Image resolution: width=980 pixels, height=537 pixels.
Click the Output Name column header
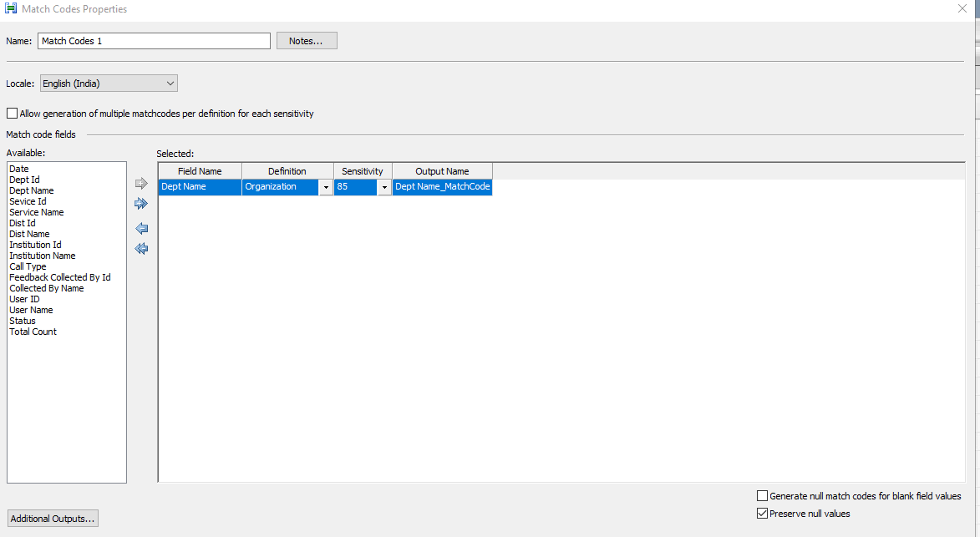[x=442, y=170]
